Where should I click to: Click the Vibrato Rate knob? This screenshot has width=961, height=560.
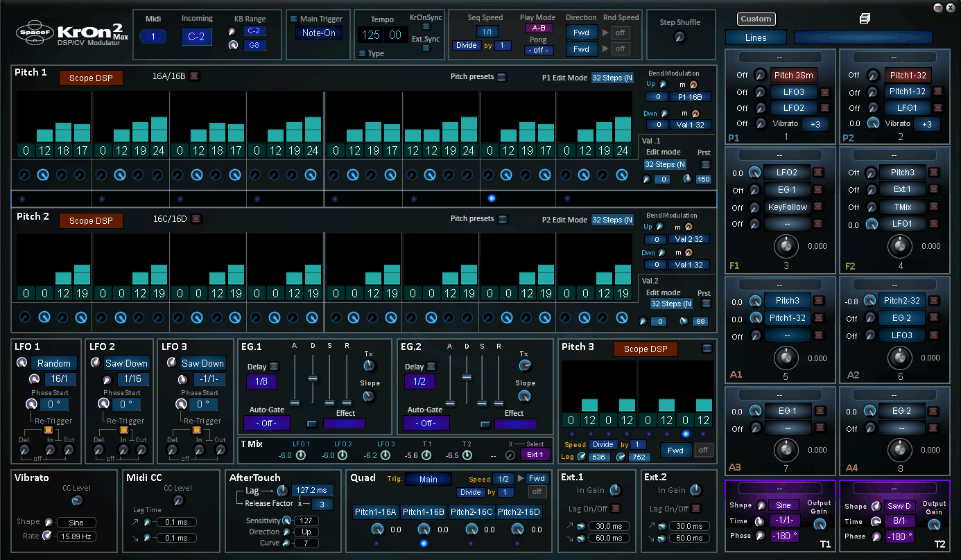(48, 536)
